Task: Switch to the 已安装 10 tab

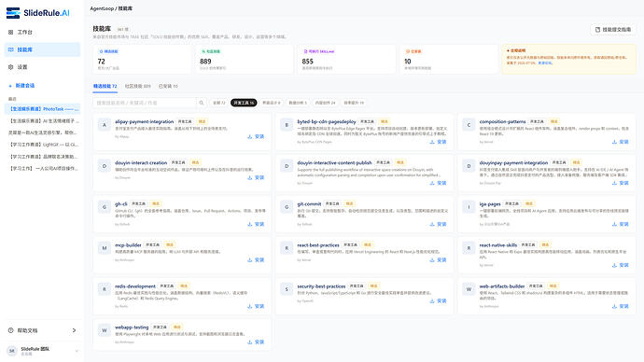Action: coord(168,86)
